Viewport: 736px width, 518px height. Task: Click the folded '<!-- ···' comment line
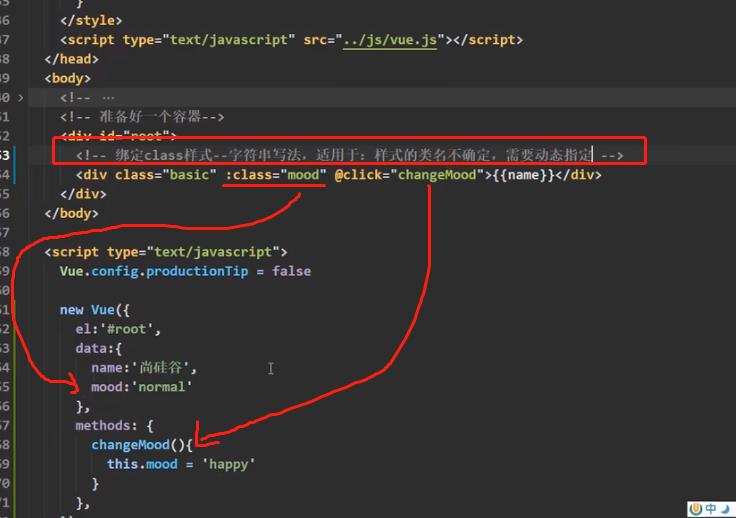[x=87, y=98]
